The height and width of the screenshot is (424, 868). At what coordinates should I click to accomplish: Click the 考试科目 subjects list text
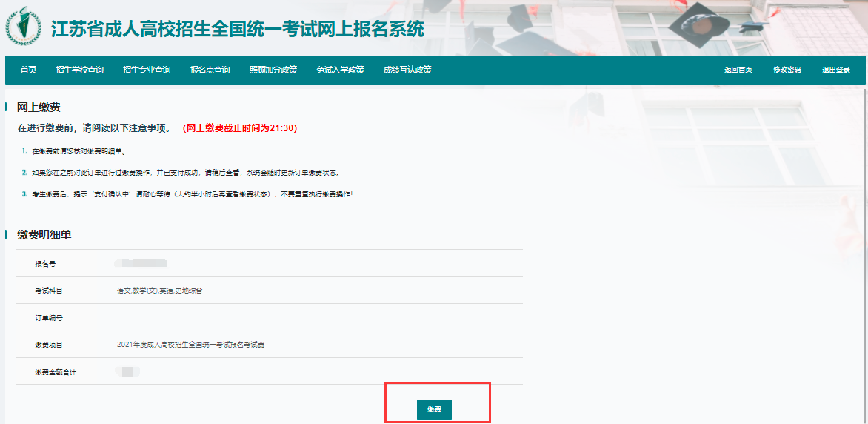coord(159,291)
